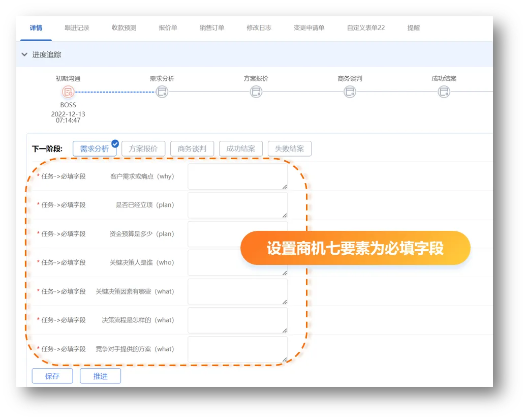Select 方案报价 as next stage

143,149
